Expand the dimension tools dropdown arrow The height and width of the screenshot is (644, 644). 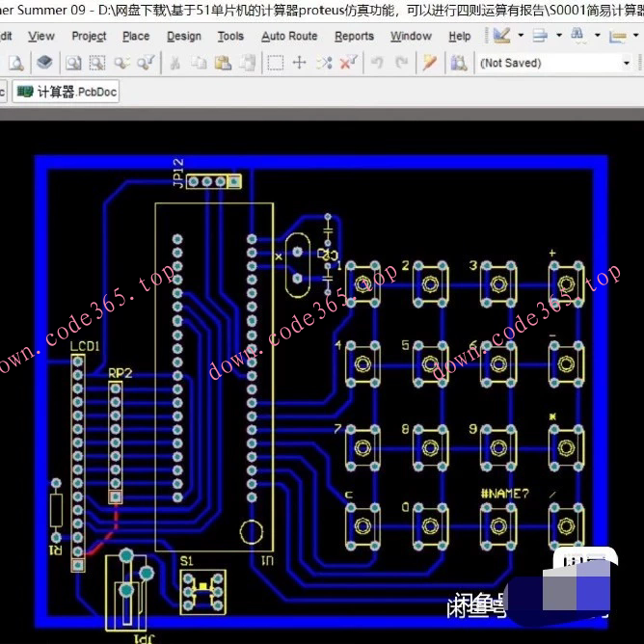(x=635, y=36)
